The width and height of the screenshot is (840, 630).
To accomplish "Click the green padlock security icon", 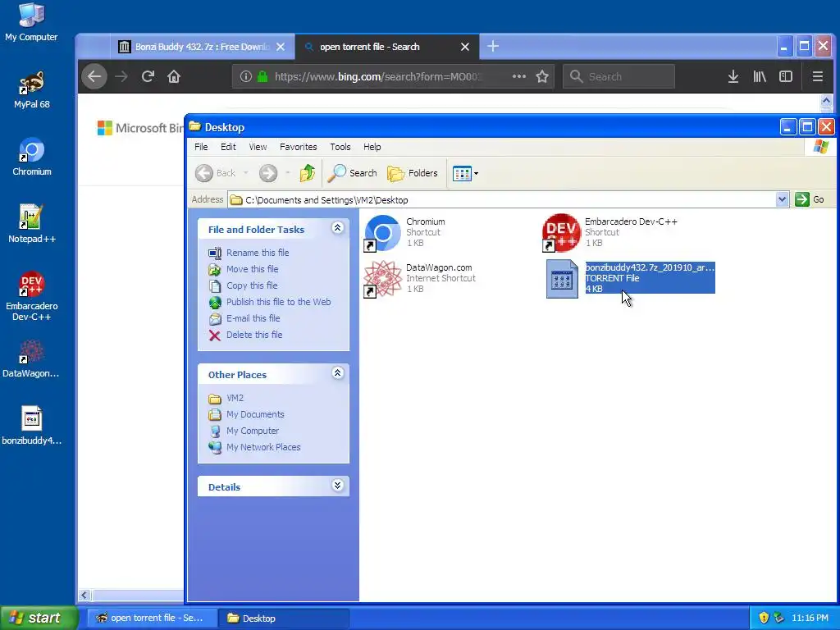I will click(x=262, y=76).
